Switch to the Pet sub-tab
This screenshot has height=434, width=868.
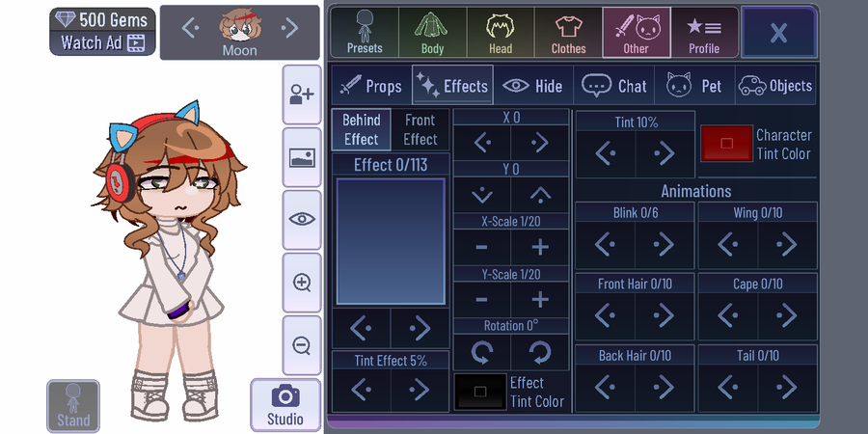coord(694,86)
